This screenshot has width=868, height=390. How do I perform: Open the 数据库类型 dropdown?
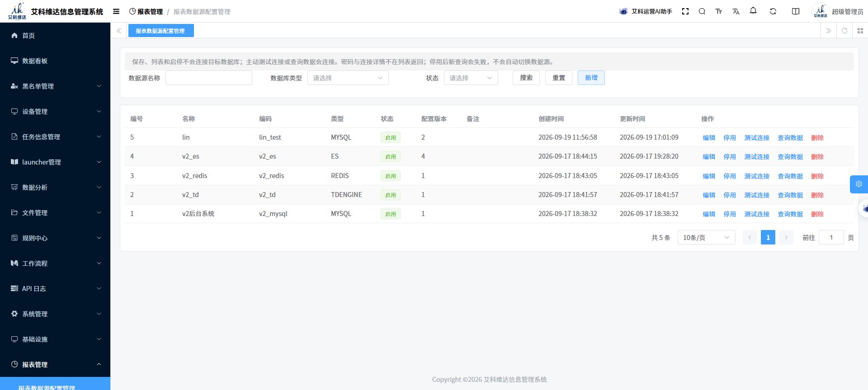(348, 78)
